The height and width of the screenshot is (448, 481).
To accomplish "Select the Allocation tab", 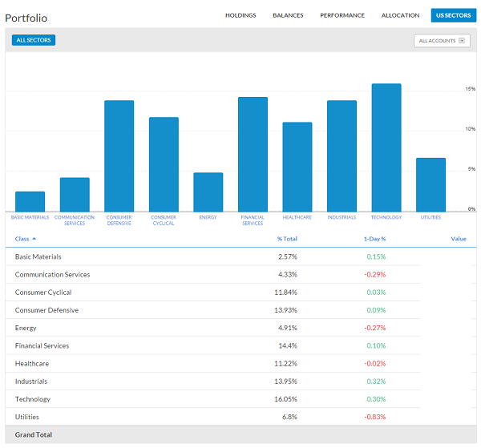I will [400, 15].
